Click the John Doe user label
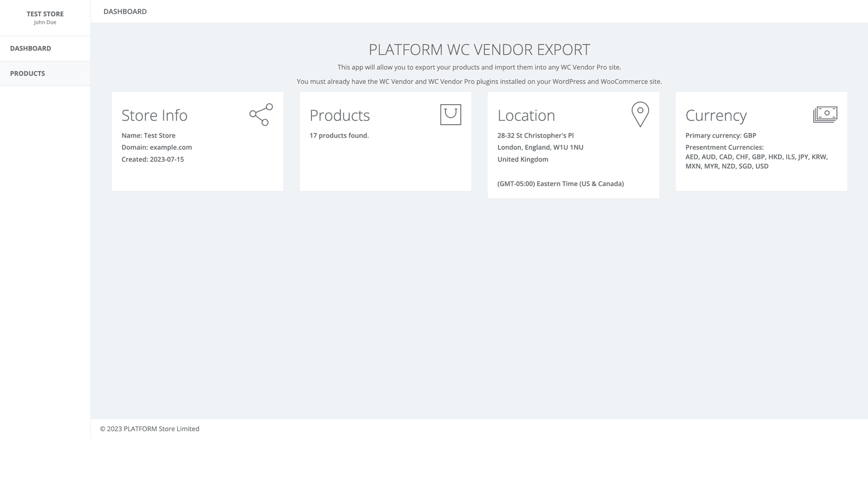 coord(45,22)
